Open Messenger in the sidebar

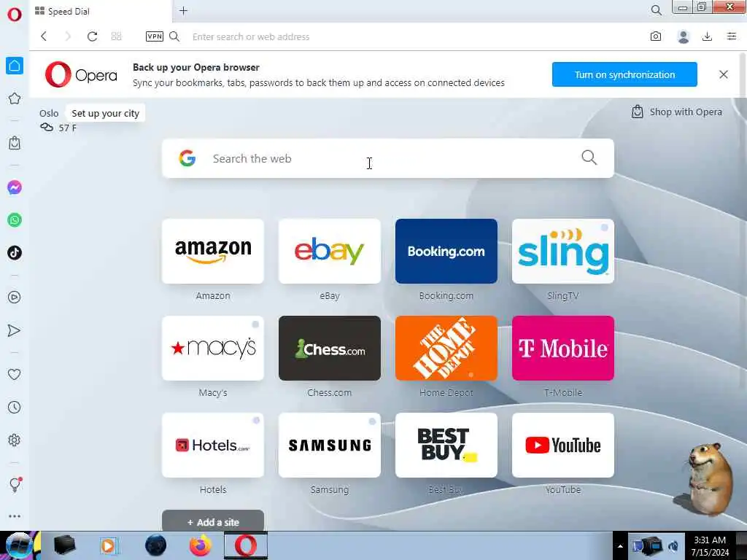pos(15,187)
